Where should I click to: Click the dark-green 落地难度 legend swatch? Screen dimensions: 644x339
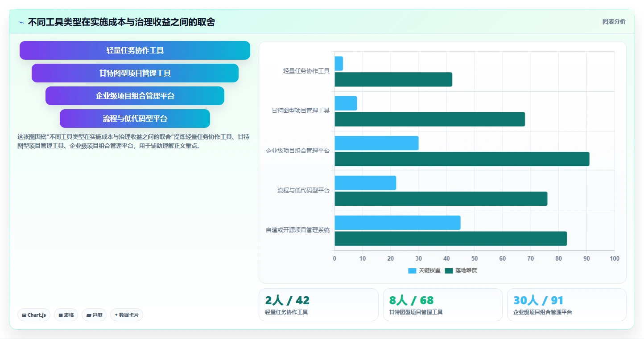coord(449,270)
